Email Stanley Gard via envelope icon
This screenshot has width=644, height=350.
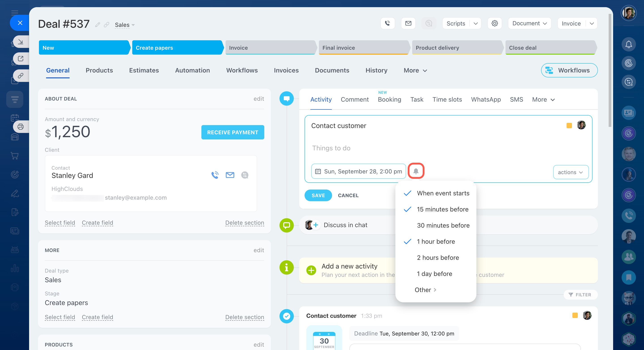pyautogui.click(x=230, y=175)
